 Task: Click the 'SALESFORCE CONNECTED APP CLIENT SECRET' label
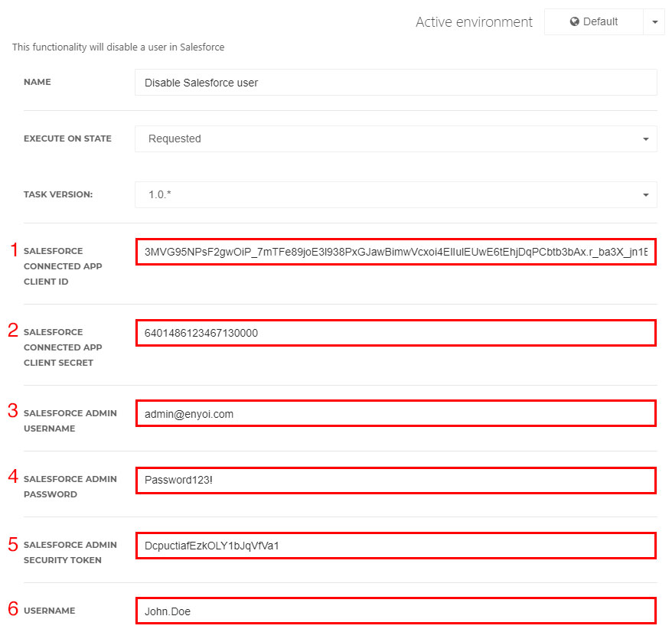coord(63,347)
